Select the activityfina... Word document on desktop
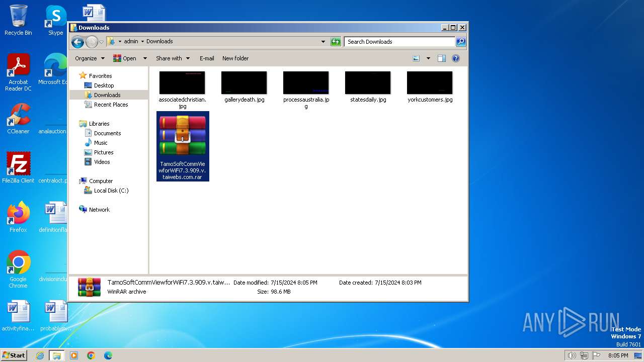Viewport: 644px width, 362px height. [x=18, y=316]
